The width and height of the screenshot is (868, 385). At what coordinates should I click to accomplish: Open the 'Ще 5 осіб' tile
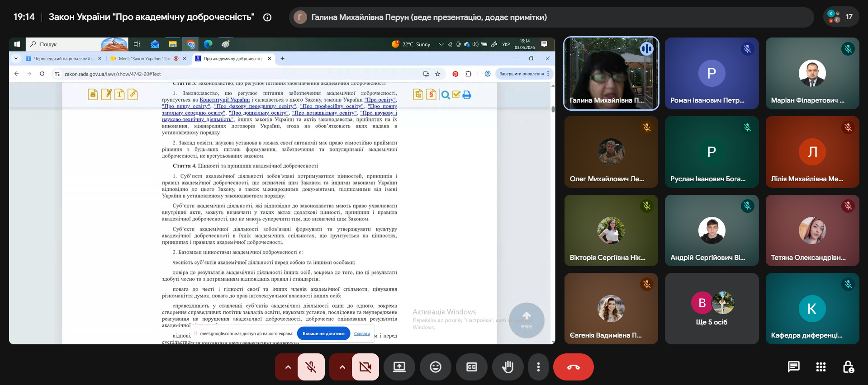(711, 309)
